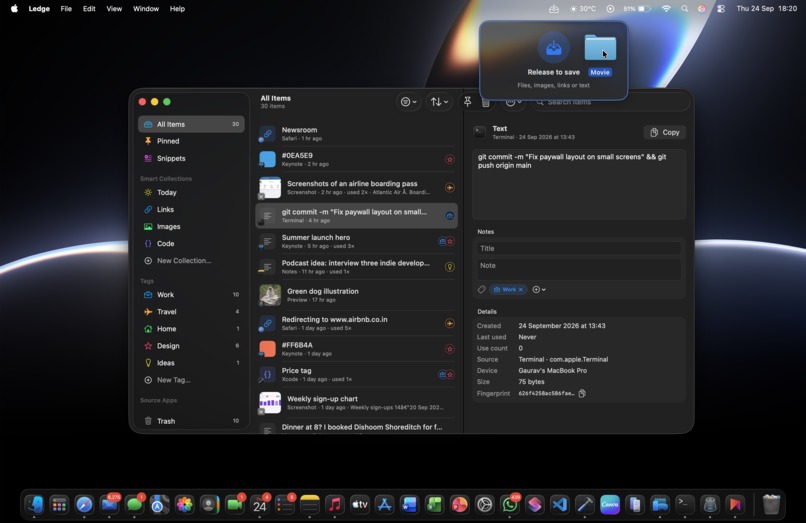Select All Items in the sidebar
Image resolution: width=806 pixels, height=523 pixels.
click(191, 124)
